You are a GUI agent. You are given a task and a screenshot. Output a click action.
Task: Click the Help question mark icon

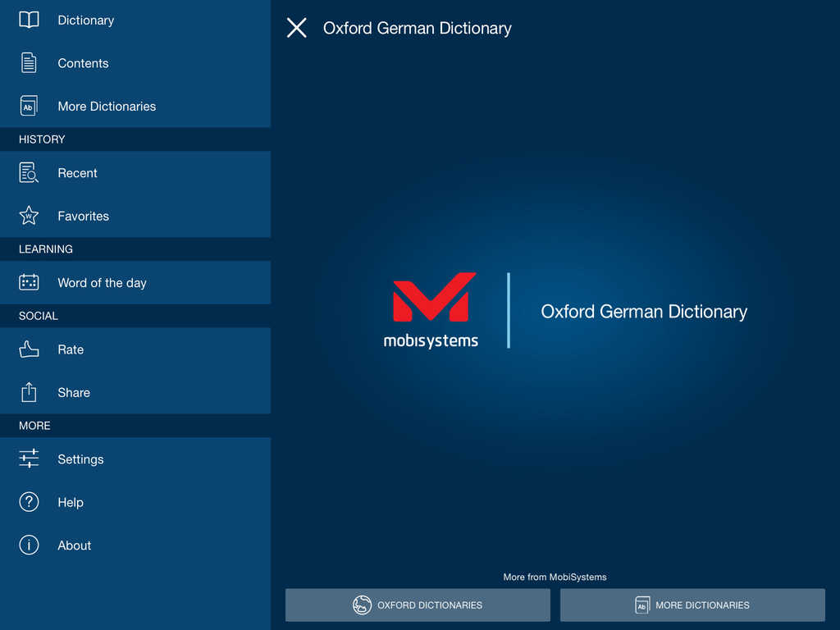[29, 502]
